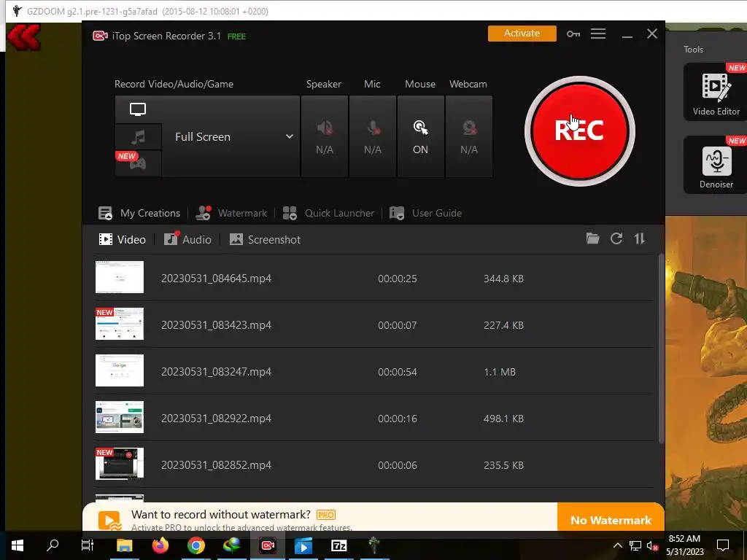747x560 pixels.
Task: Open the Video Editor tool
Action: [x=716, y=92]
